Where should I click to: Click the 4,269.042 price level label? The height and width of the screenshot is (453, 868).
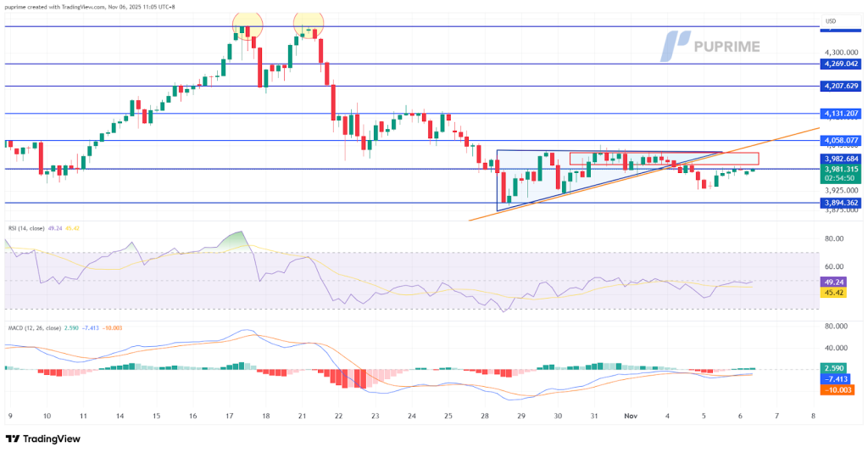841,64
